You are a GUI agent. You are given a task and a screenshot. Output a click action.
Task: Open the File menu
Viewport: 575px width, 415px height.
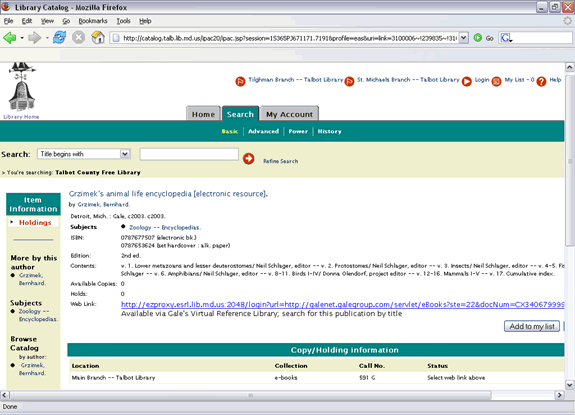(x=8, y=21)
